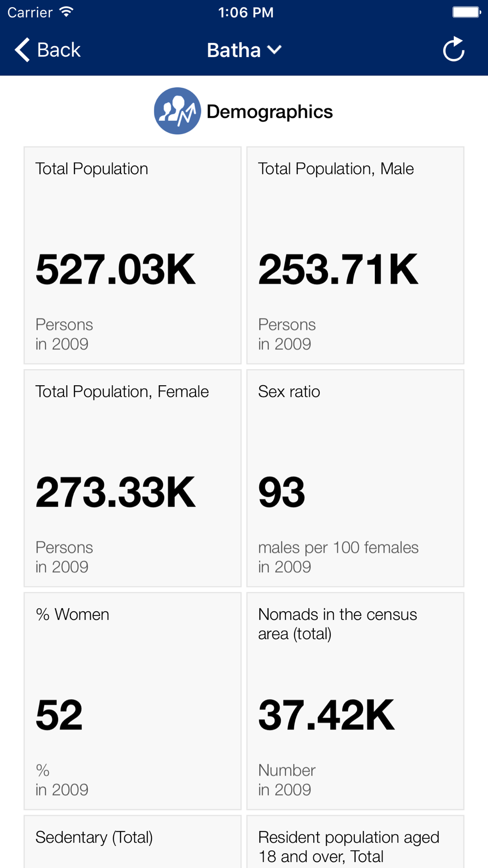Viewport: 488px width, 868px height.
Task: Click the Demographics people-chart icon
Action: [x=177, y=111]
